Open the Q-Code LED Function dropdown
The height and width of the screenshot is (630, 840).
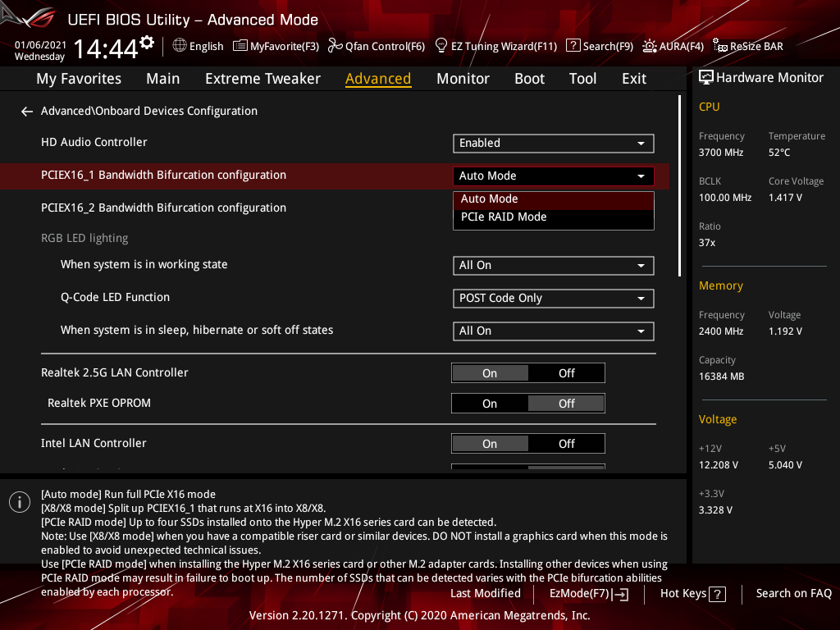tap(554, 299)
